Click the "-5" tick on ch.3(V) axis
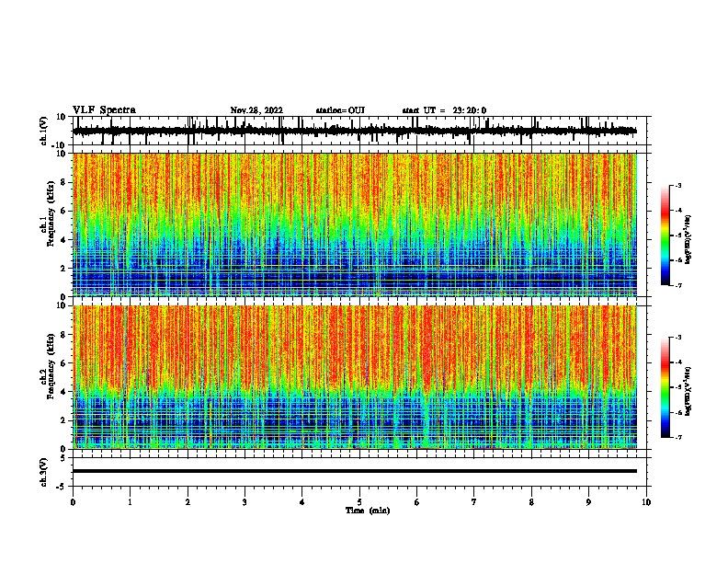The height and width of the screenshot is (563, 728). pyautogui.click(x=63, y=487)
